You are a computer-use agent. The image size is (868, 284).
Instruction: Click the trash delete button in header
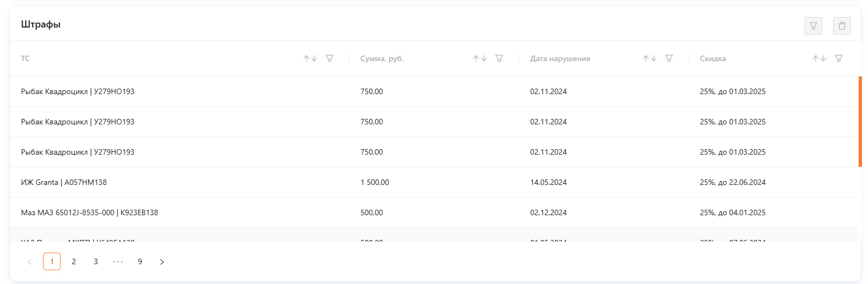pos(842,26)
